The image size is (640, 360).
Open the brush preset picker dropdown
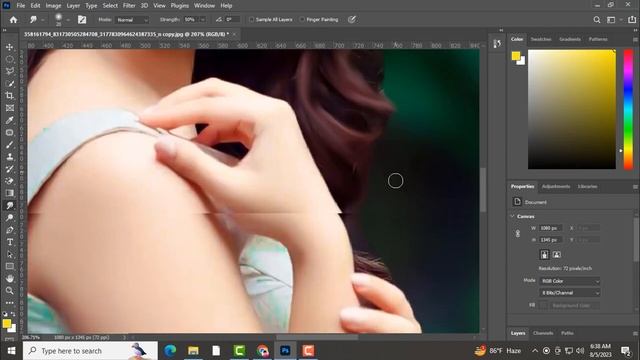coord(68,20)
